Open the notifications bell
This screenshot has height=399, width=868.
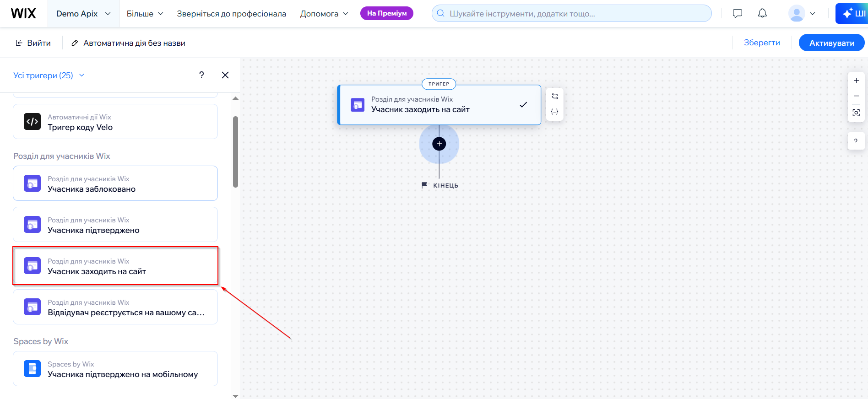click(x=762, y=13)
